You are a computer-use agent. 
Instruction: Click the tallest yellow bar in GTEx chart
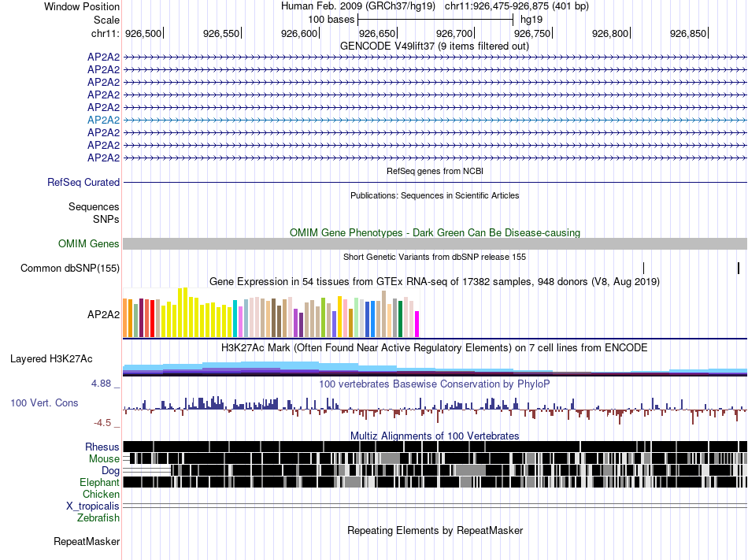point(186,313)
